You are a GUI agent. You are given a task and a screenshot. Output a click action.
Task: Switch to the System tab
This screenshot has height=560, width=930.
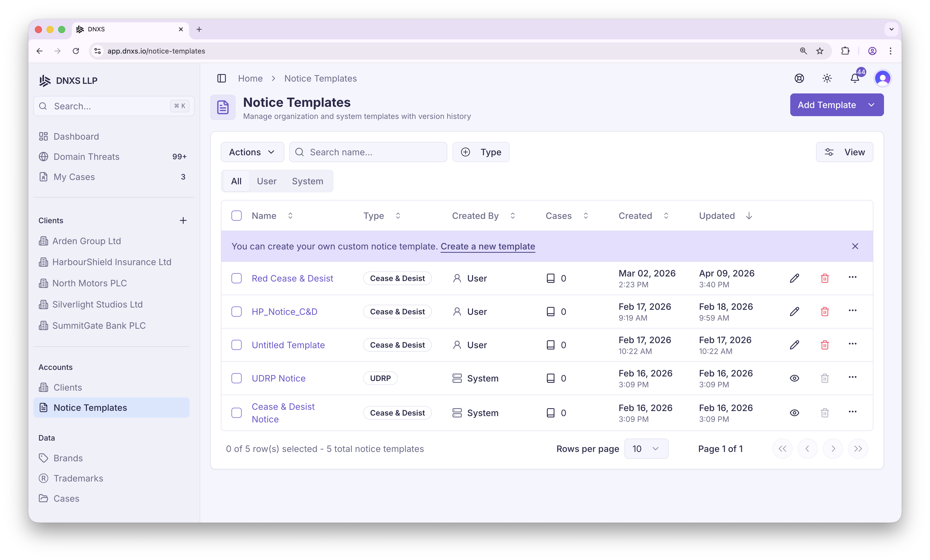(x=307, y=181)
